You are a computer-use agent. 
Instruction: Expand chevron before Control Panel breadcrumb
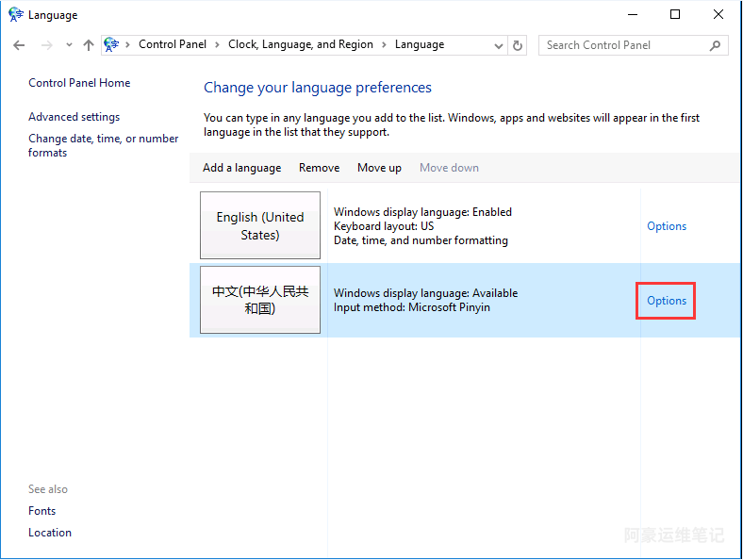(127, 45)
